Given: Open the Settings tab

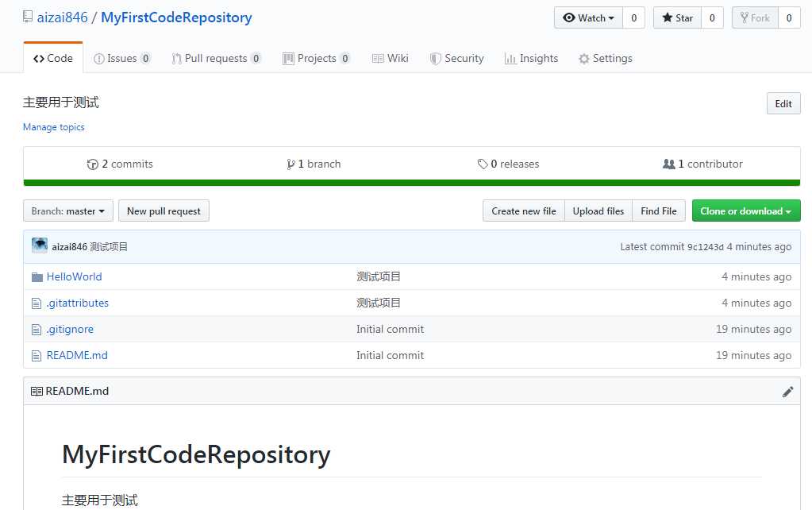Looking at the screenshot, I should pos(606,58).
